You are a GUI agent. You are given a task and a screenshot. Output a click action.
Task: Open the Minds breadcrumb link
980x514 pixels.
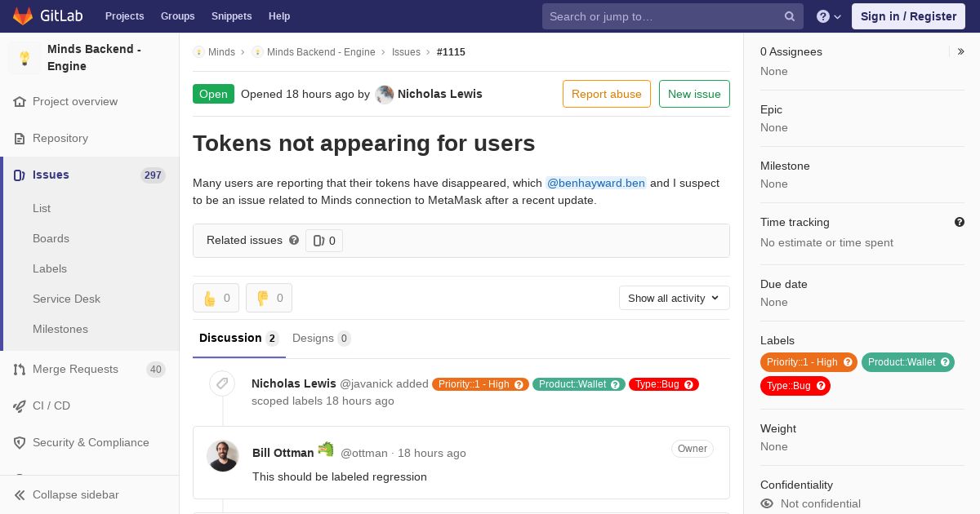(x=221, y=52)
